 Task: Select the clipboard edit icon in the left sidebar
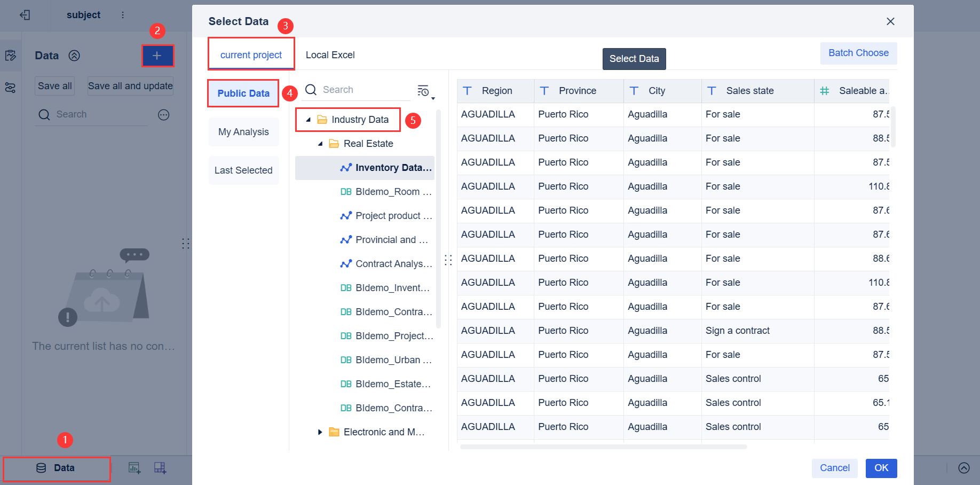11,55
